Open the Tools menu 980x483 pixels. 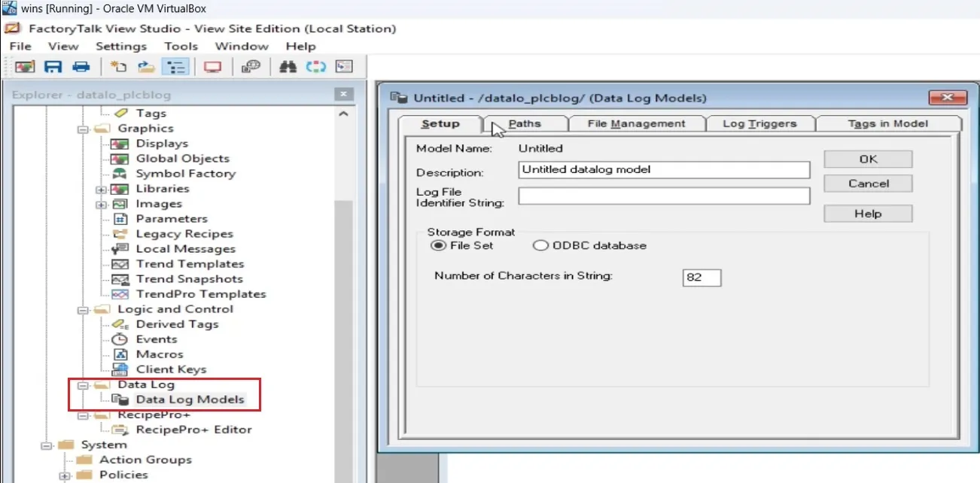[x=181, y=46]
